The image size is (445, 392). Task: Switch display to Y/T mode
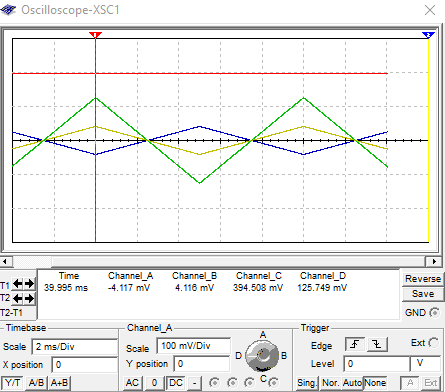[13, 383]
